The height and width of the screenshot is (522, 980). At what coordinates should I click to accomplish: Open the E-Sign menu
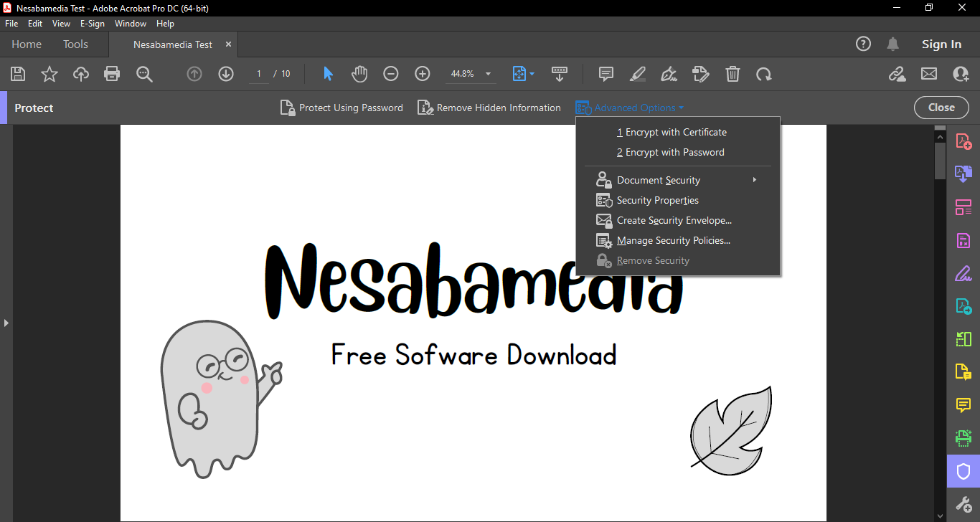pyautogui.click(x=92, y=24)
